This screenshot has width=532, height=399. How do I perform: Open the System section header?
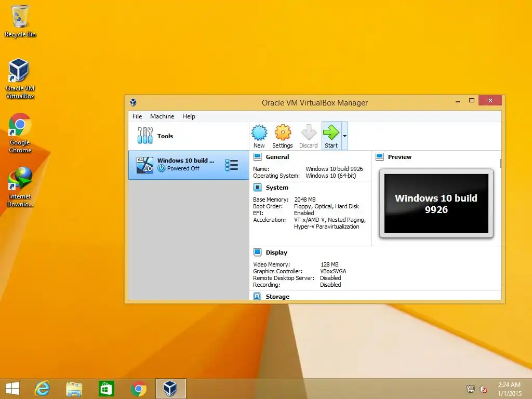point(277,188)
